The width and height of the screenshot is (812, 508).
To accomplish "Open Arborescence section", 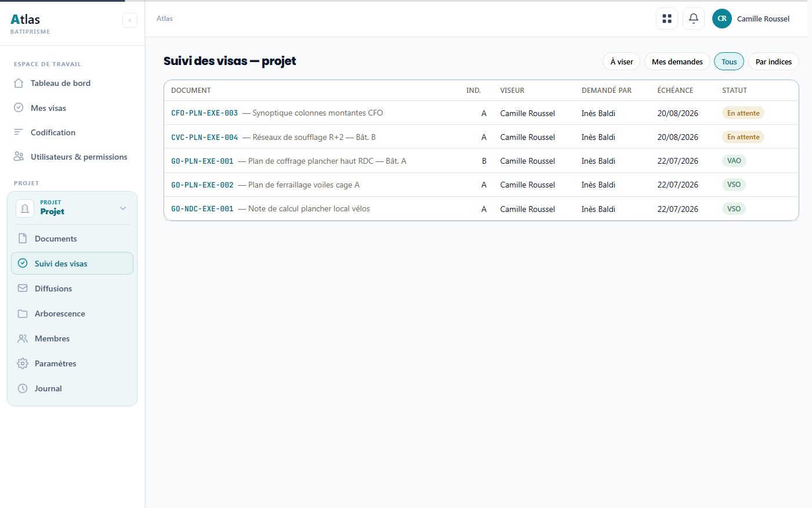I will (72, 314).
